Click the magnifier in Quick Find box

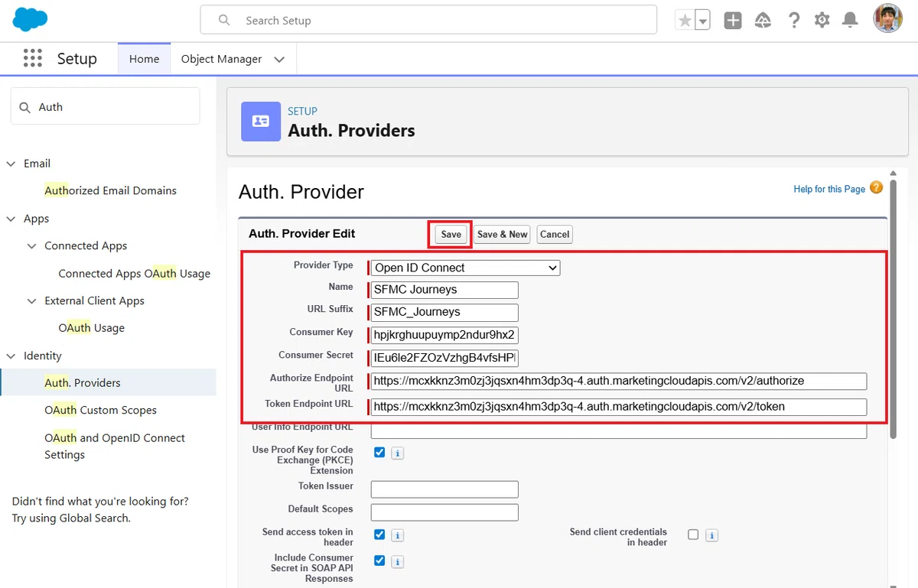click(x=24, y=107)
